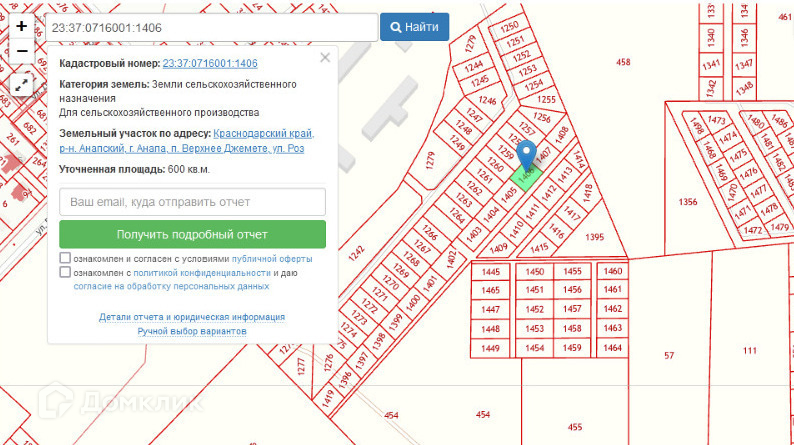Image resolution: width=794 pixels, height=445 pixels.
Task: Select large parcel 1356
Action: (688, 202)
